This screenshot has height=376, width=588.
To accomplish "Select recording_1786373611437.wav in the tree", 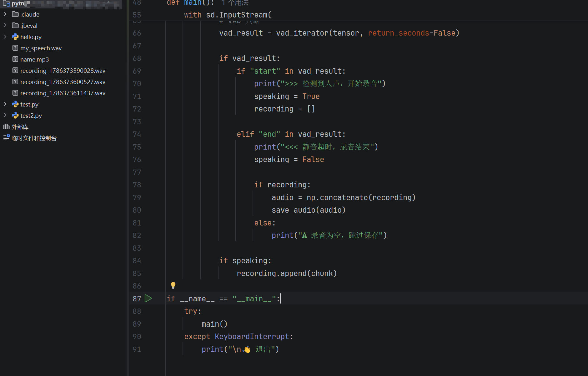I will coord(63,93).
